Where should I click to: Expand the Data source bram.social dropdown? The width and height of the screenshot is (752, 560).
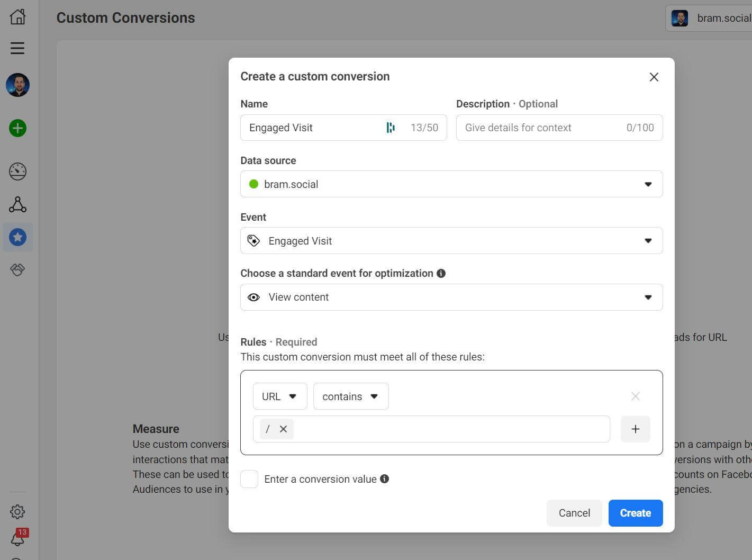click(x=451, y=184)
